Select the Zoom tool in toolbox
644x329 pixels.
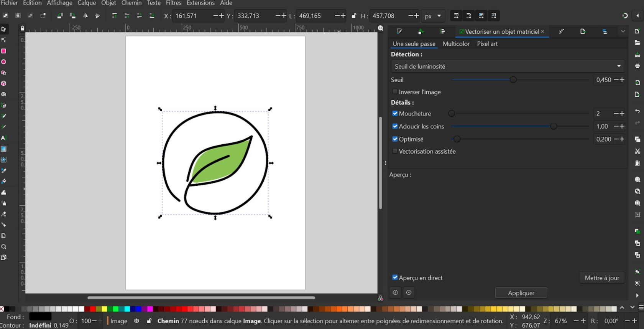tap(4, 247)
